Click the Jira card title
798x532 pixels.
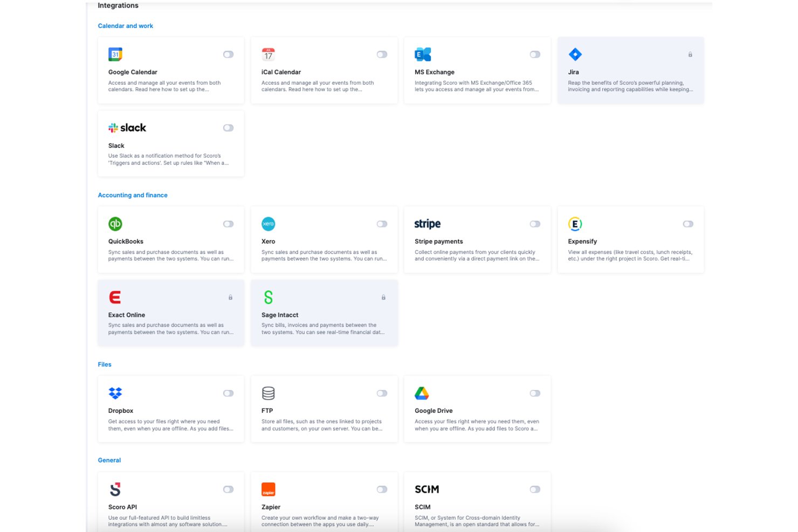[x=573, y=72]
